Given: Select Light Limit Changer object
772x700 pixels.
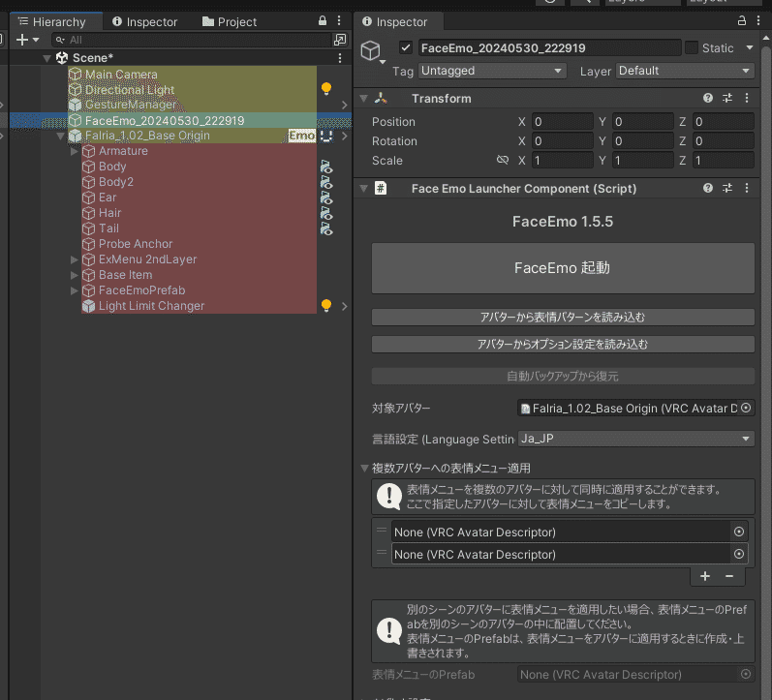Looking at the screenshot, I should click(x=151, y=306).
